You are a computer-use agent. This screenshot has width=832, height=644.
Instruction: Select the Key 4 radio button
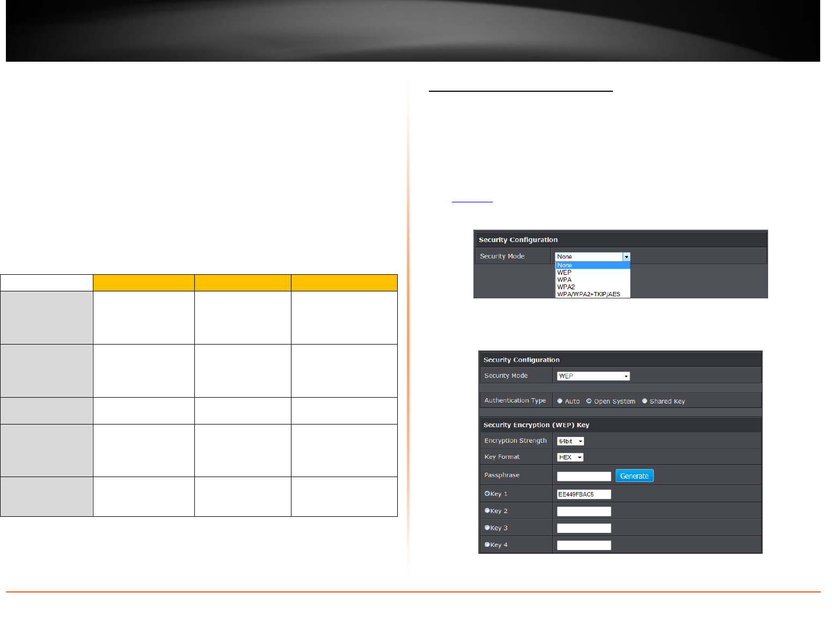[x=487, y=545]
